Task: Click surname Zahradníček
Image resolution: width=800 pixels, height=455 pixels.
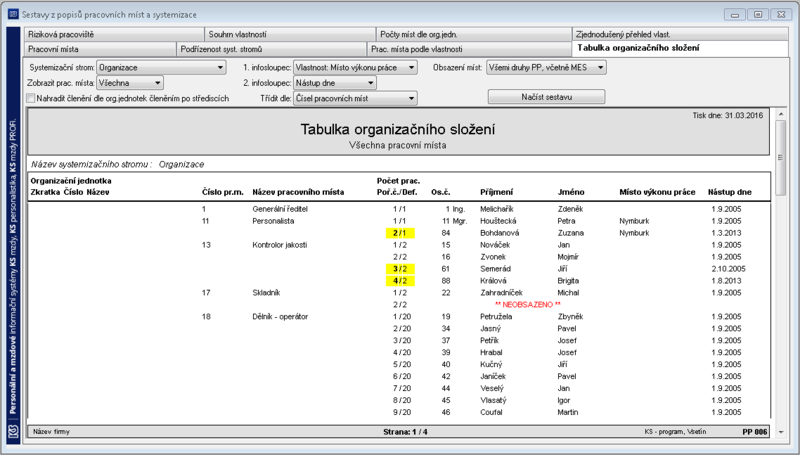Action: (502, 293)
